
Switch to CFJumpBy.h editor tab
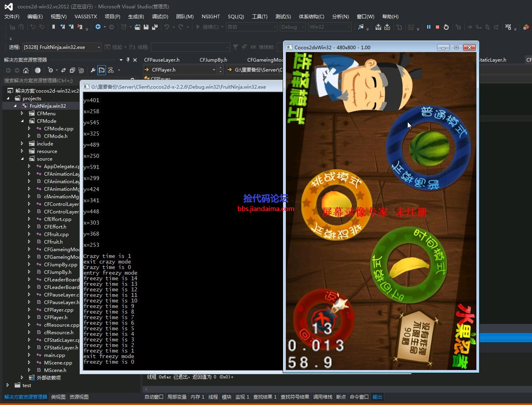[213, 60]
